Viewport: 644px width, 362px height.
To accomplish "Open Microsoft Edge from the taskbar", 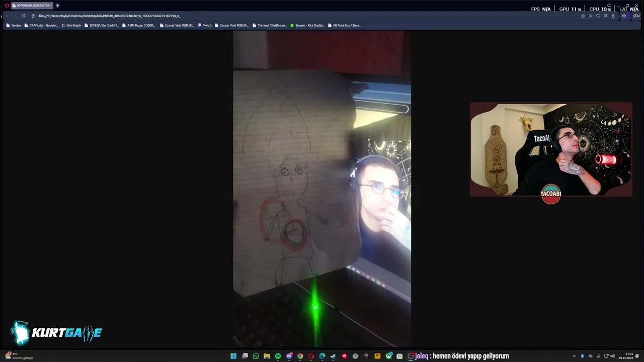I will [x=322, y=356].
